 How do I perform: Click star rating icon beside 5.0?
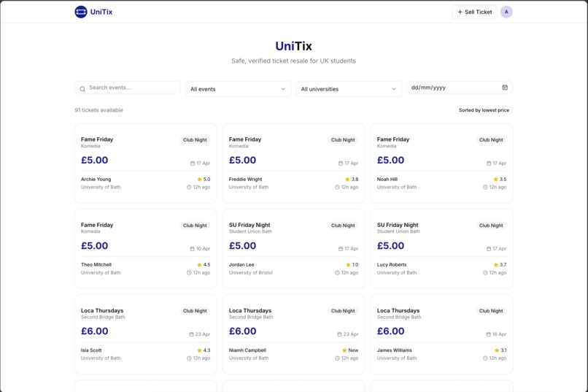click(x=199, y=180)
